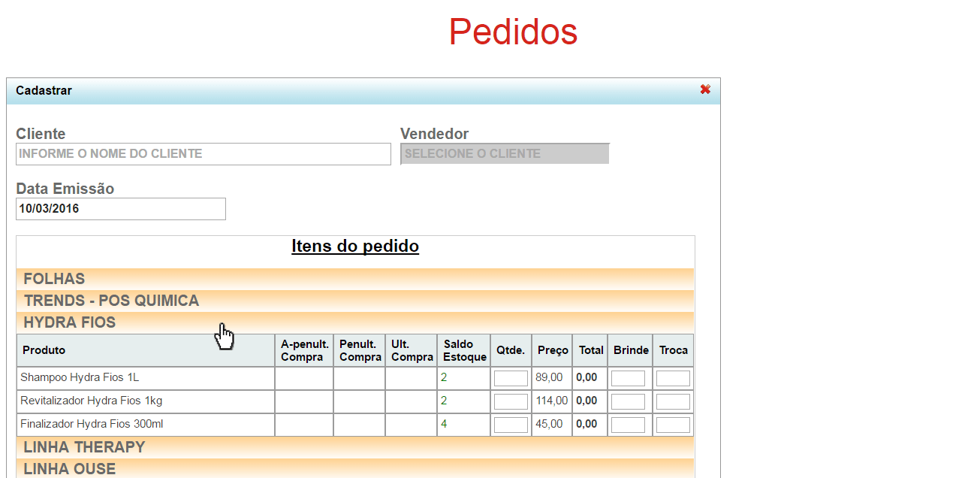Click the Saldo Estoque column header
980x478 pixels.
tap(464, 350)
